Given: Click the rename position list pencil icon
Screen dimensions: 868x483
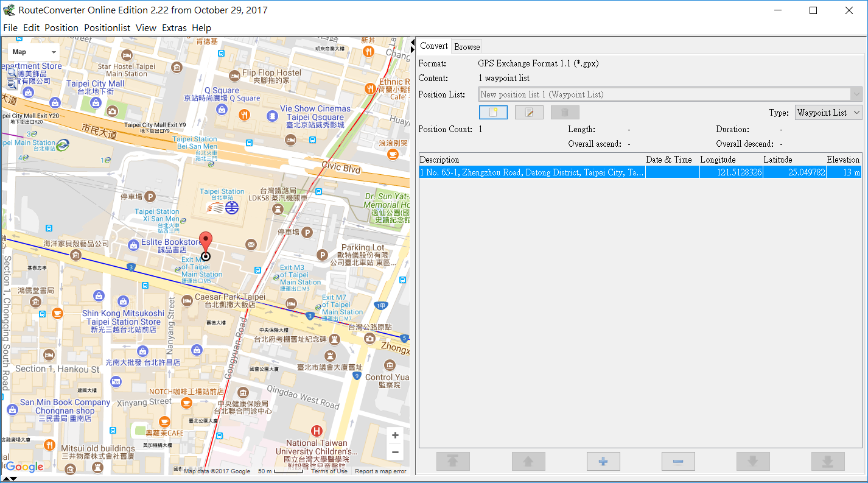Looking at the screenshot, I should point(529,113).
